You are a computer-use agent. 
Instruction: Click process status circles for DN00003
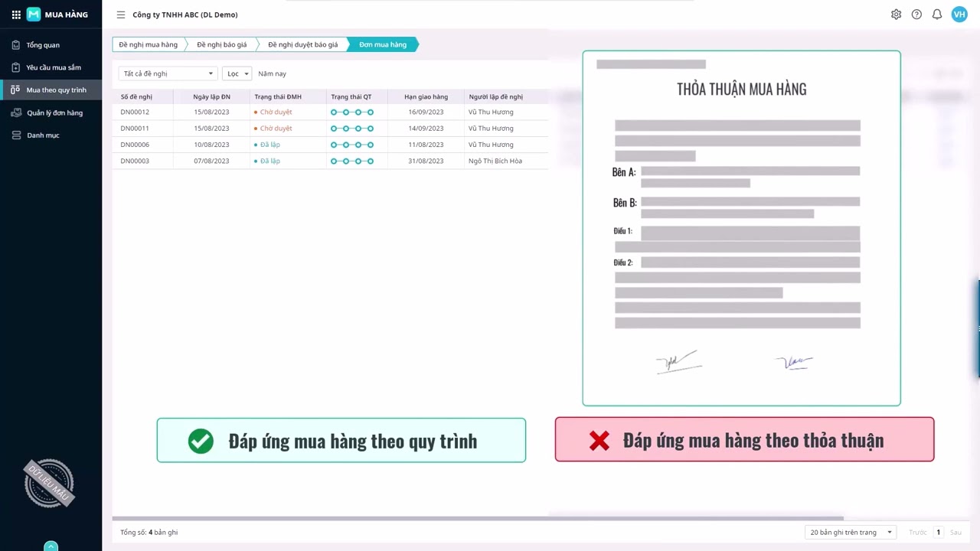click(352, 161)
